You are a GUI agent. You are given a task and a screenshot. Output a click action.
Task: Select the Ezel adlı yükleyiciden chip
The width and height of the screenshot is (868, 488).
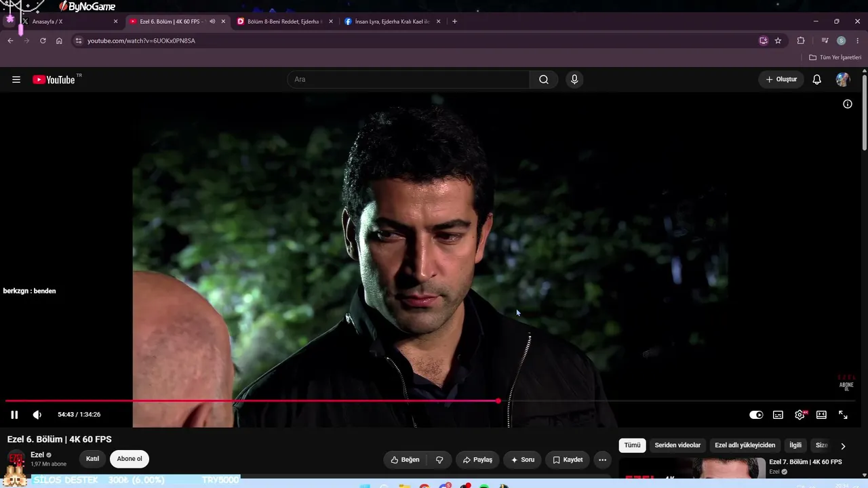coord(745,445)
